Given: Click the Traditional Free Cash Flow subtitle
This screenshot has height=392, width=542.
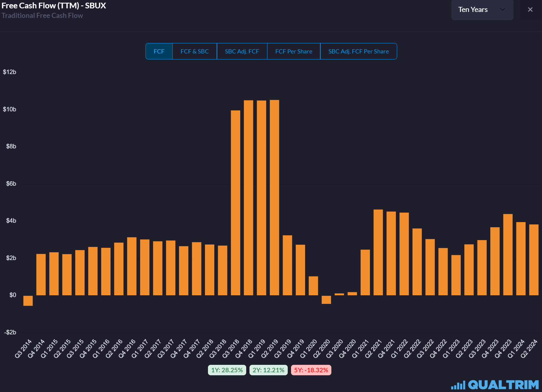Looking at the screenshot, I should [x=42, y=16].
